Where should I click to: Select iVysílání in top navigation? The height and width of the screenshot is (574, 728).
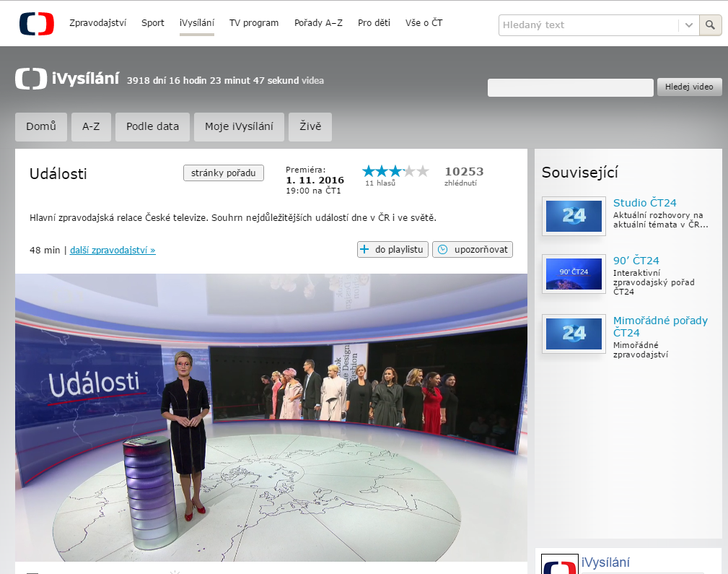point(197,23)
